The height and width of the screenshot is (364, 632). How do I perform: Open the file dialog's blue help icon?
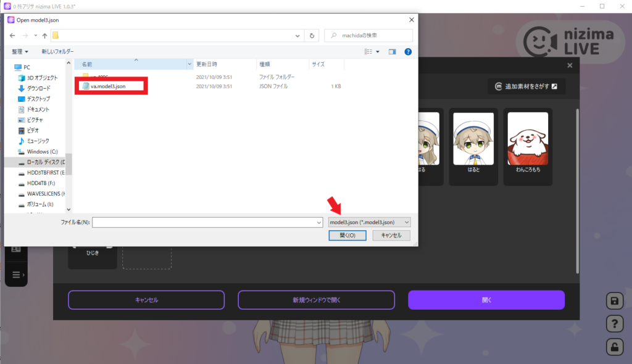(408, 51)
